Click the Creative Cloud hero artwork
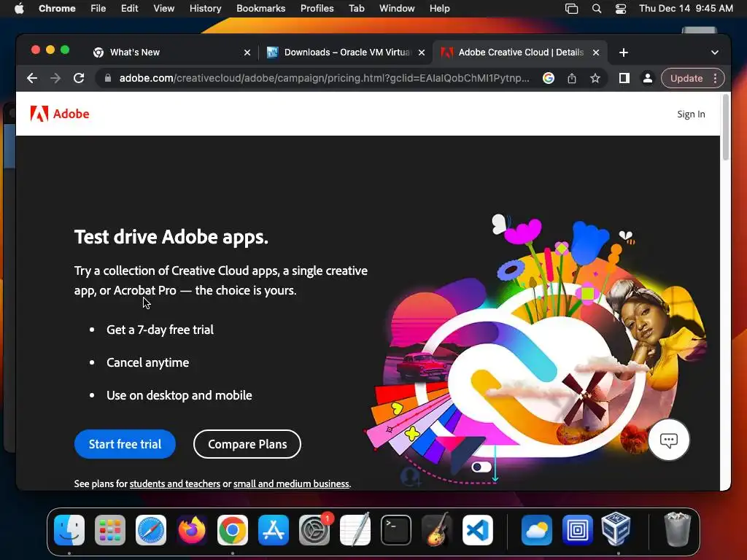This screenshot has width=747, height=560. pos(536,350)
